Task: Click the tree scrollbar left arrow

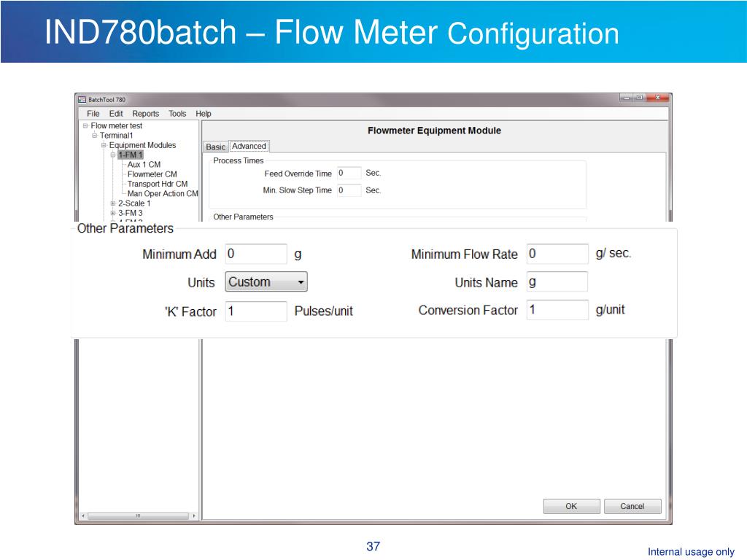Action: (x=83, y=516)
